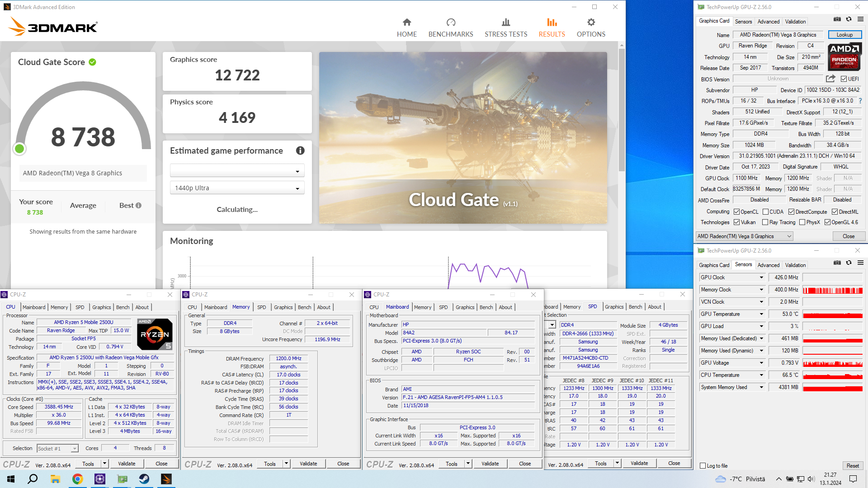This screenshot has height=488, width=868.
Task: Open the Validation tab in GPU-Z Sensors window
Action: 795,265
